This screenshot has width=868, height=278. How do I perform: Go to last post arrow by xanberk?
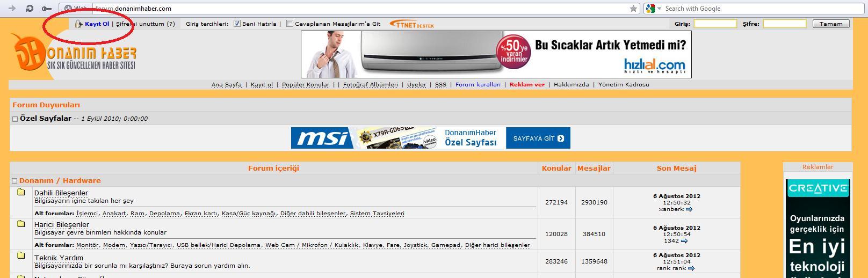[689, 209]
